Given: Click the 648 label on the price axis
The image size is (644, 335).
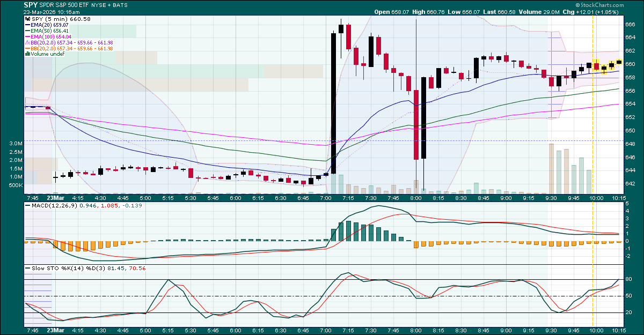Looking at the screenshot, I should coord(631,144).
